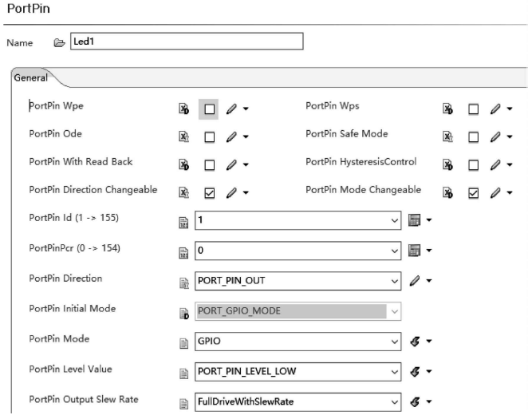Screen dimensions: 532x415
Task: Open the PortPin Initial Mode dropdown
Action: [x=394, y=311]
